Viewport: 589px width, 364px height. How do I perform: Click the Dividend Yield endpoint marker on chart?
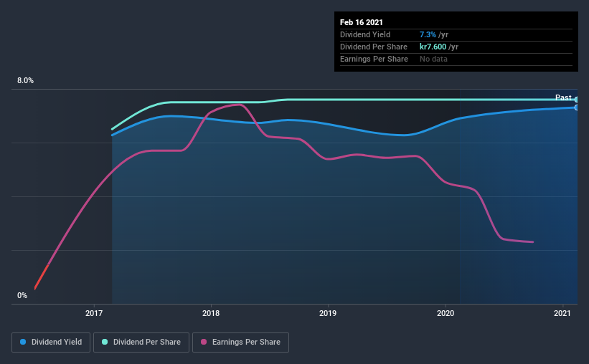coord(576,107)
